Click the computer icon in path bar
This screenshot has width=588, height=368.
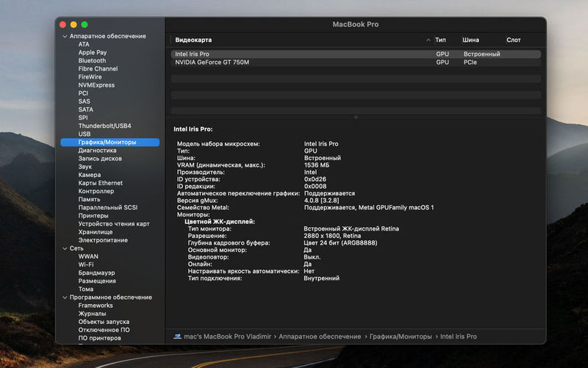tap(177, 336)
